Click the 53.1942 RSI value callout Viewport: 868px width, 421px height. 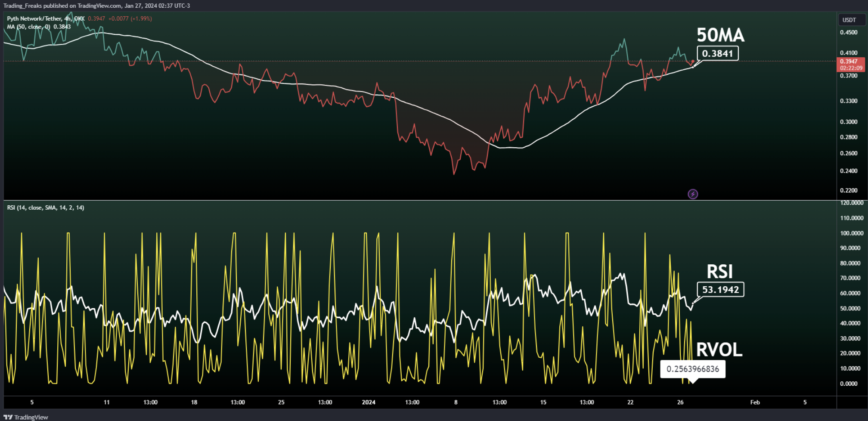click(x=720, y=289)
